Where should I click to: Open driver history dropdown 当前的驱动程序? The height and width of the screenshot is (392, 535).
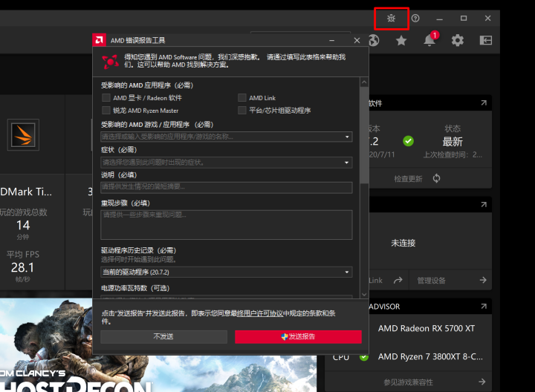[227, 272]
